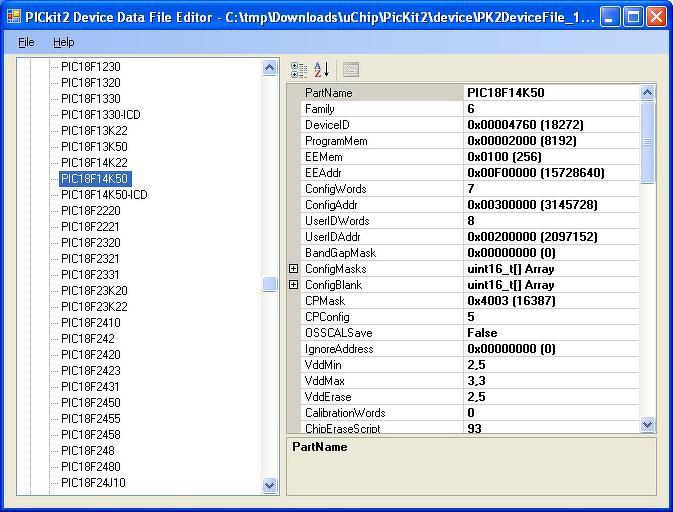Select PIC18F24J10 in the device tree
The height and width of the screenshot is (512, 673).
[x=93, y=483]
